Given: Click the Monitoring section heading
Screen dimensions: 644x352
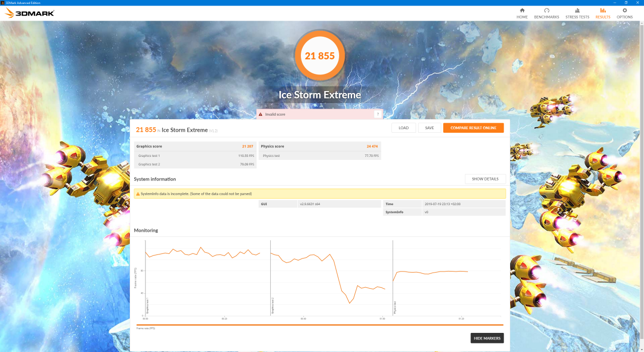Looking at the screenshot, I should click(146, 230).
